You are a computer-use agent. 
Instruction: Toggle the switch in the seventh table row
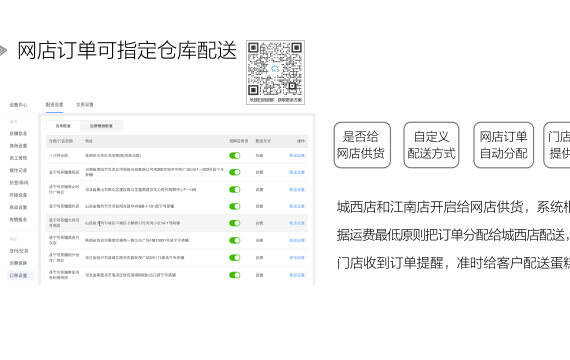tap(234, 257)
